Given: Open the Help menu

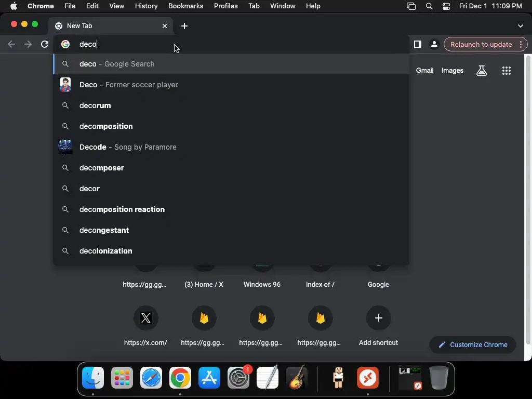Looking at the screenshot, I should point(313,6).
